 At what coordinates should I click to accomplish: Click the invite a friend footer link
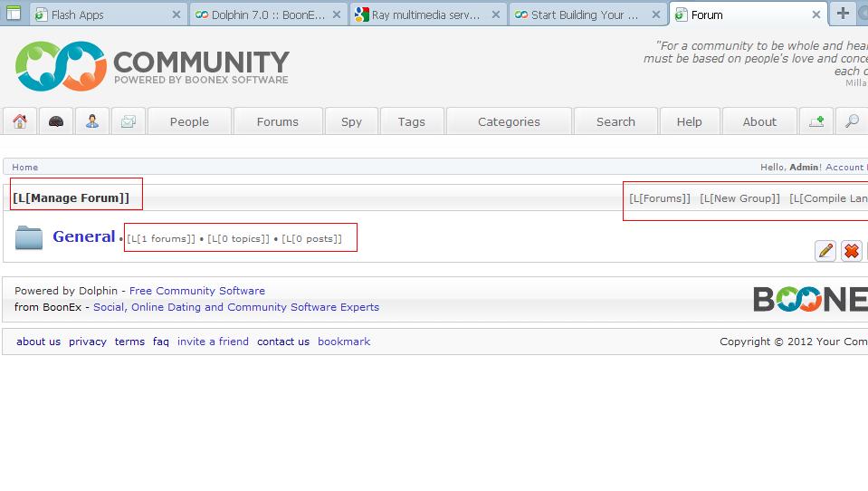point(213,342)
